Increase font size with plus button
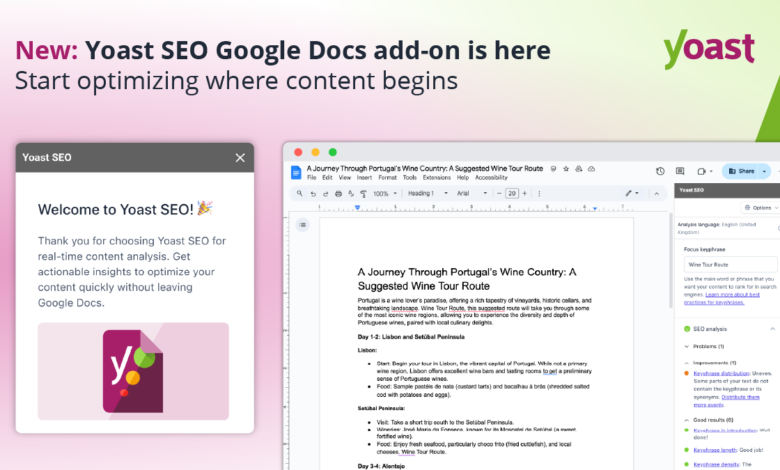The image size is (780, 470). (x=524, y=193)
